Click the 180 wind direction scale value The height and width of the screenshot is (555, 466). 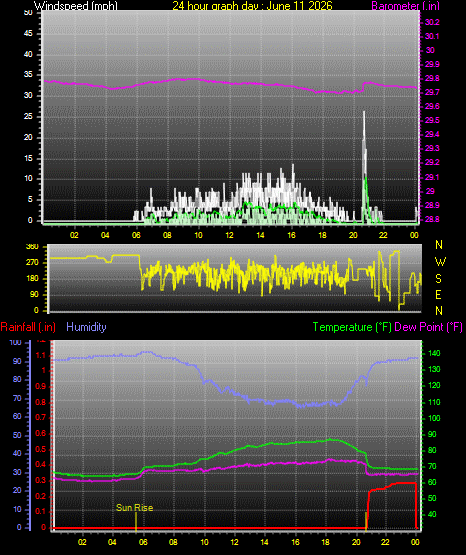[33, 279]
